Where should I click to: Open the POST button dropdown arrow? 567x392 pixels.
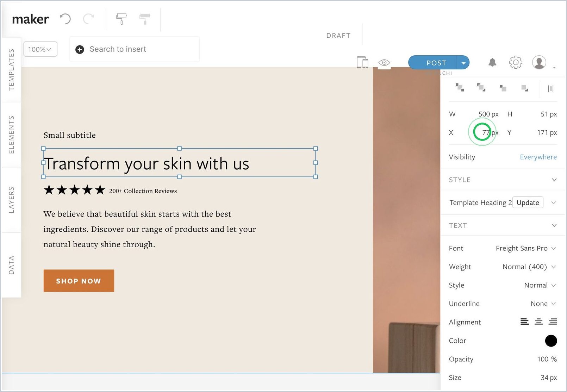463,63
